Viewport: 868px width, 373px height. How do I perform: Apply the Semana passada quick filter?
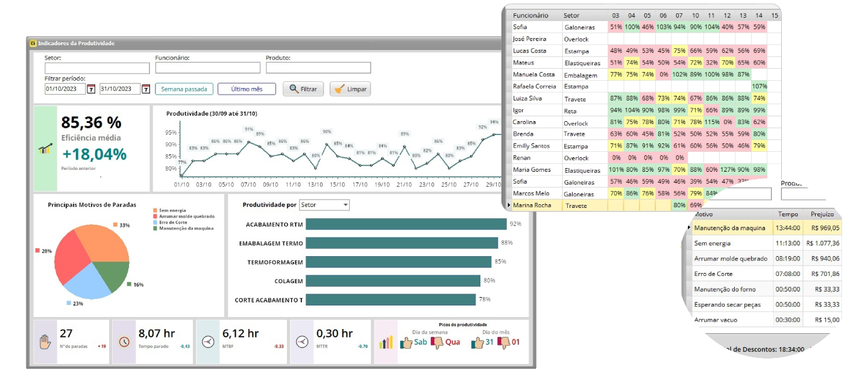(184, 89)
